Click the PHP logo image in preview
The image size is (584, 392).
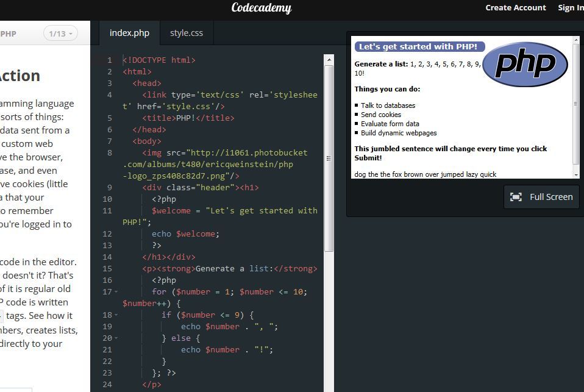[525, 64]
